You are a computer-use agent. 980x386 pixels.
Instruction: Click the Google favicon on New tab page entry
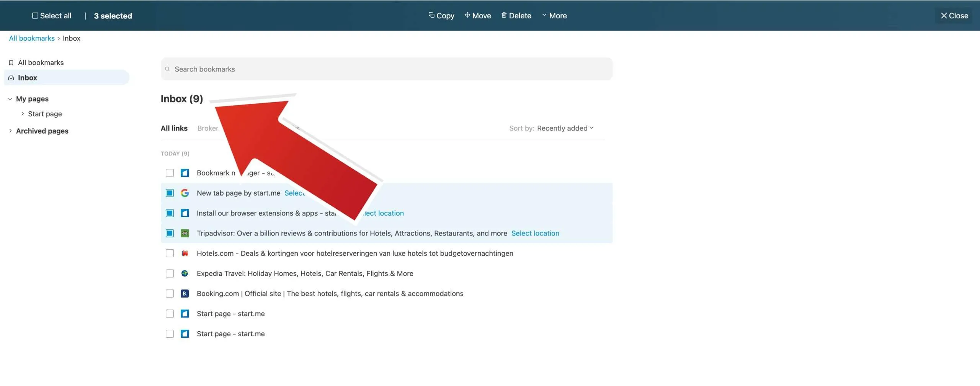(x=185, y=193)
